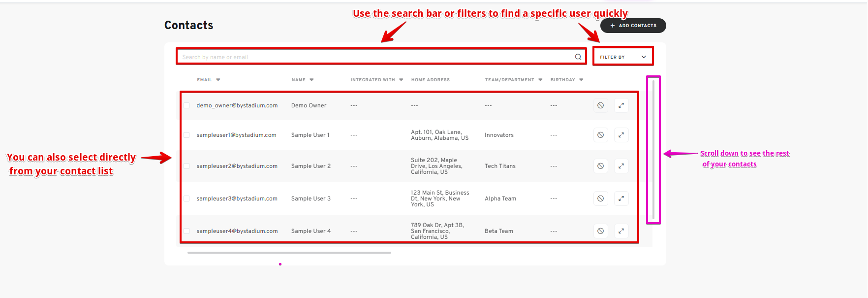
Task: Click the Birthday column header
Action: [563, 80]
